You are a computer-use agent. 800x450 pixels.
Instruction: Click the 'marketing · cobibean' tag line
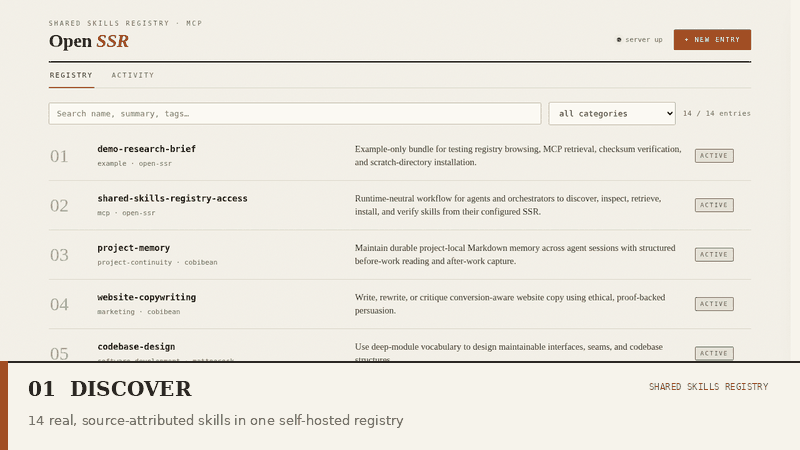click(138, 312)
